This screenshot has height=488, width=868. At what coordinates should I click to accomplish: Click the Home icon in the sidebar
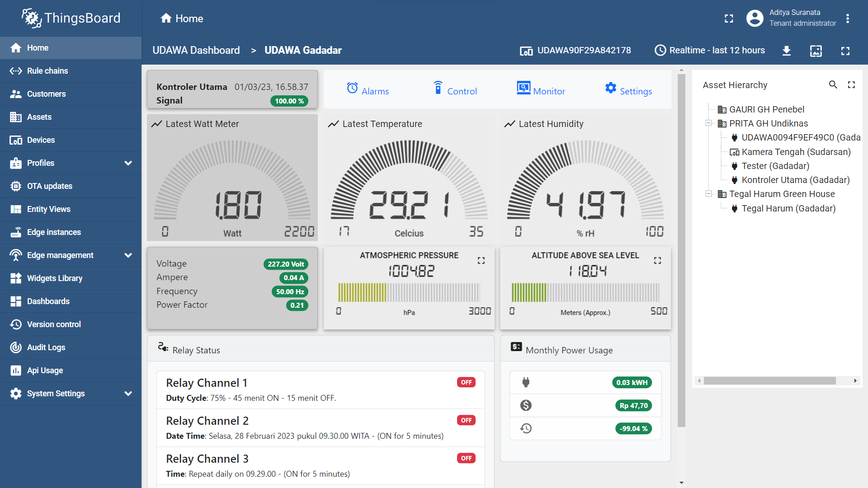16,48
